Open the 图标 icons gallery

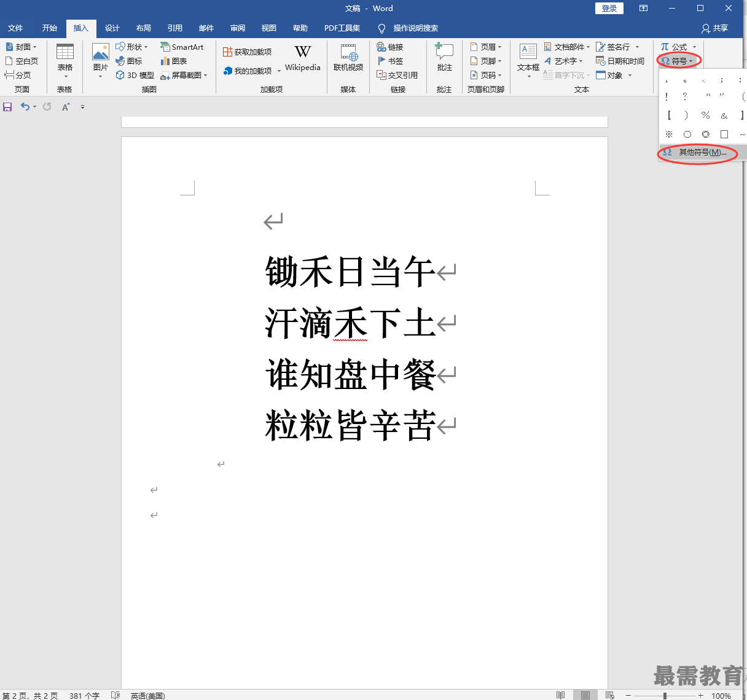pos(129,61)
